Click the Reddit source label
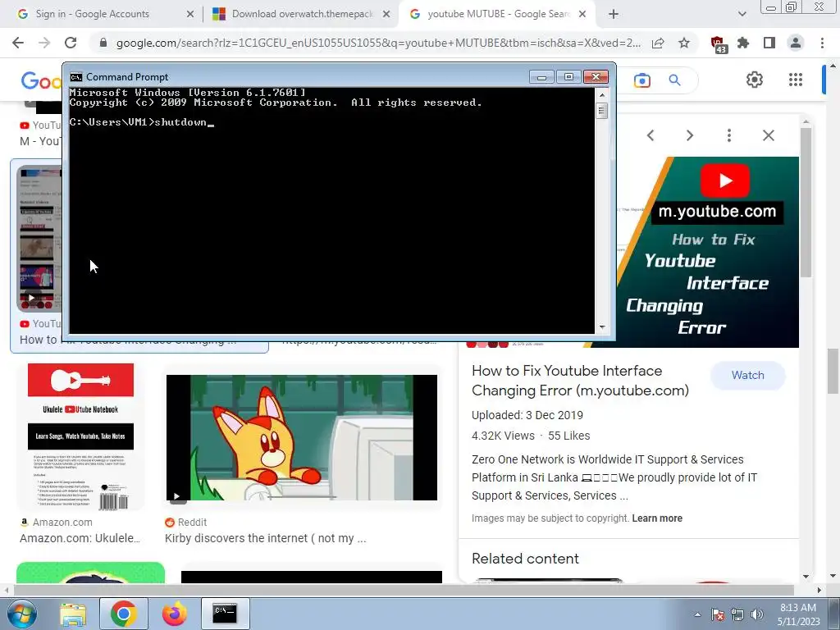The width and height of the screenshot is (840, 630). [x=192, y=523]
